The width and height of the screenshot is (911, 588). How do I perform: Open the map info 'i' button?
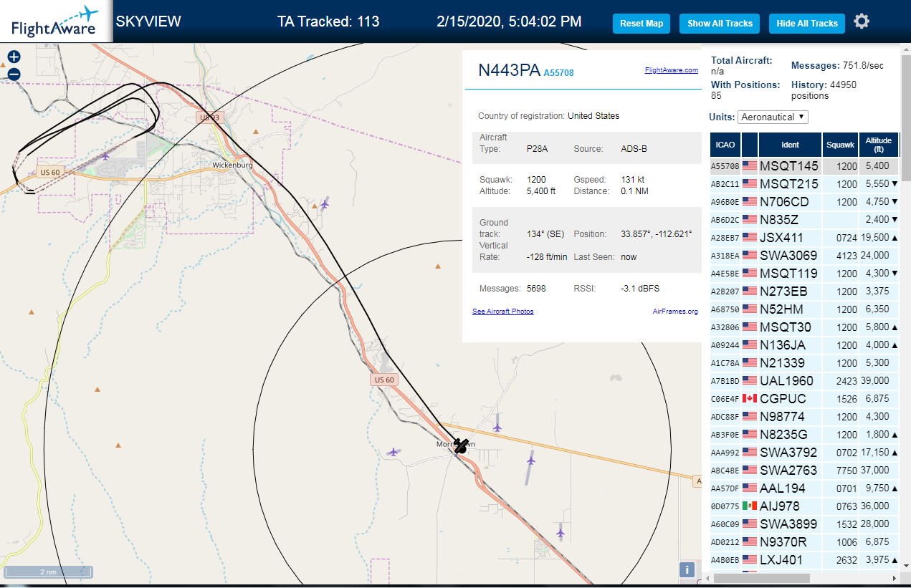point(687,570)
